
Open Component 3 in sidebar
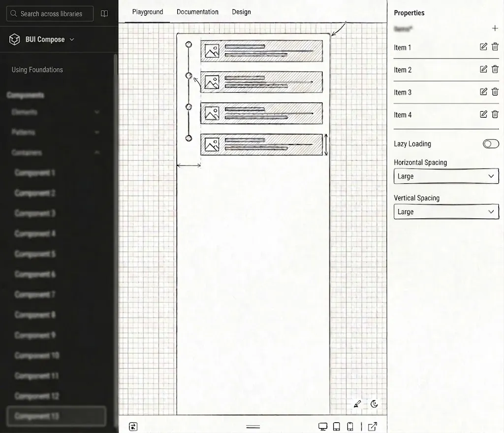35,213
